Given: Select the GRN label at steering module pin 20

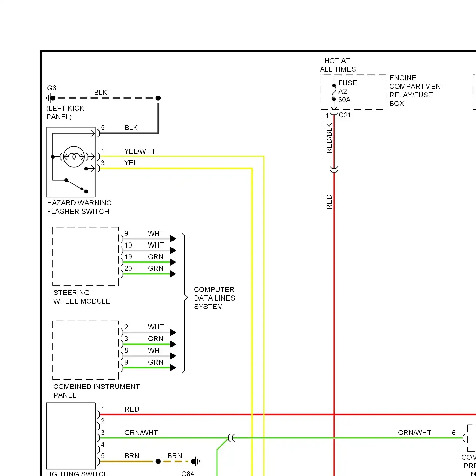Looking at the screenshot, I should (x=155, y=268).
